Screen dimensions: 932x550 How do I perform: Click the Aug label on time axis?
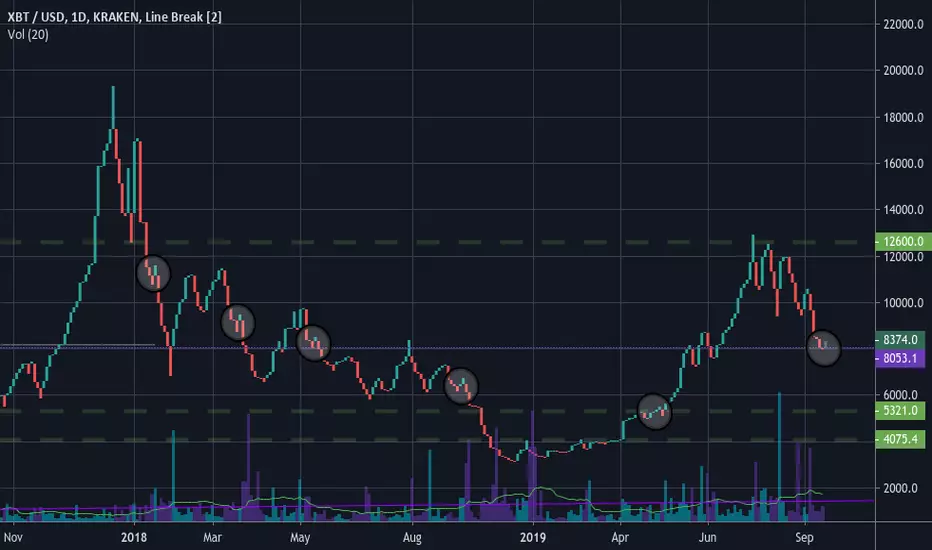coord(412,538)
